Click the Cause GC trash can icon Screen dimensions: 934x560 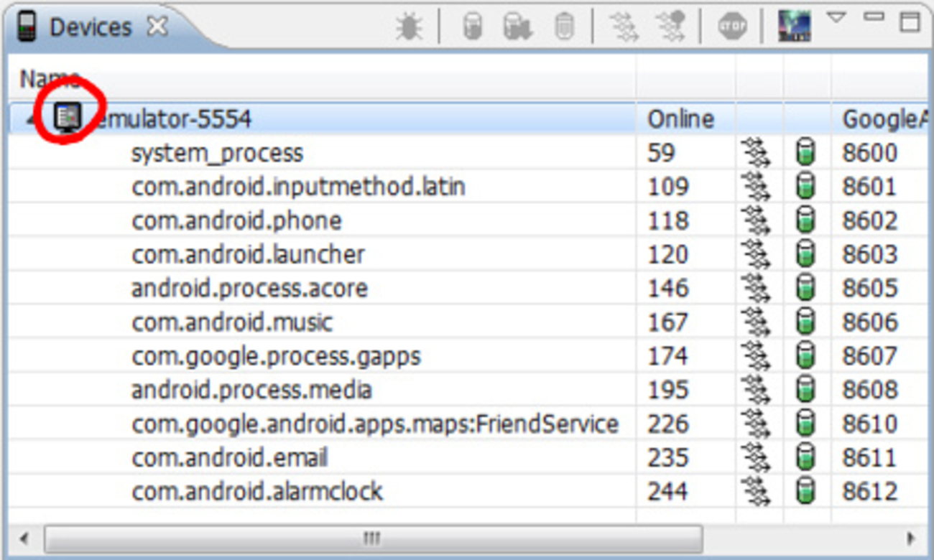coord(564,28)
